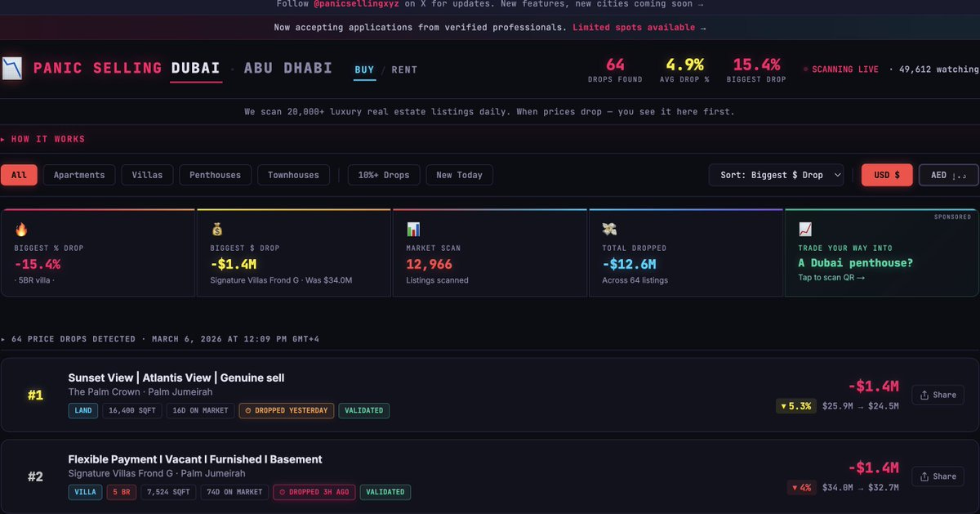Screen dimensions: 980x514
Task: Click the money bag icon on Biggest $ Drop card
Action: pyautogui.click(x=216, y=230)
